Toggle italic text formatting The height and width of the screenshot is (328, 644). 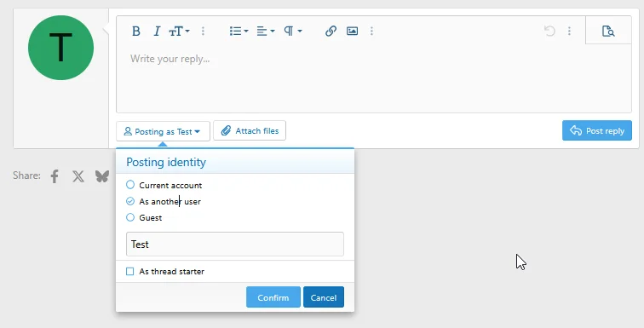click(x=157, y=32)
